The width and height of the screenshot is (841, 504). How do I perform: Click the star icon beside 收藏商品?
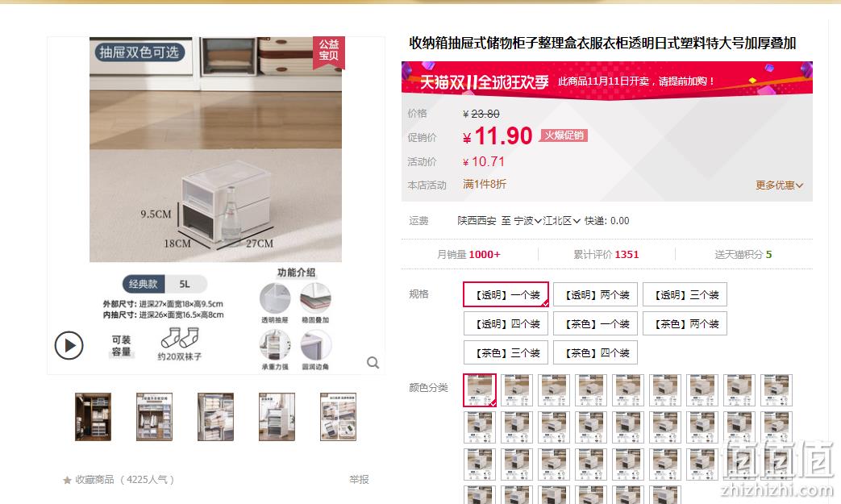coord(67,480)
